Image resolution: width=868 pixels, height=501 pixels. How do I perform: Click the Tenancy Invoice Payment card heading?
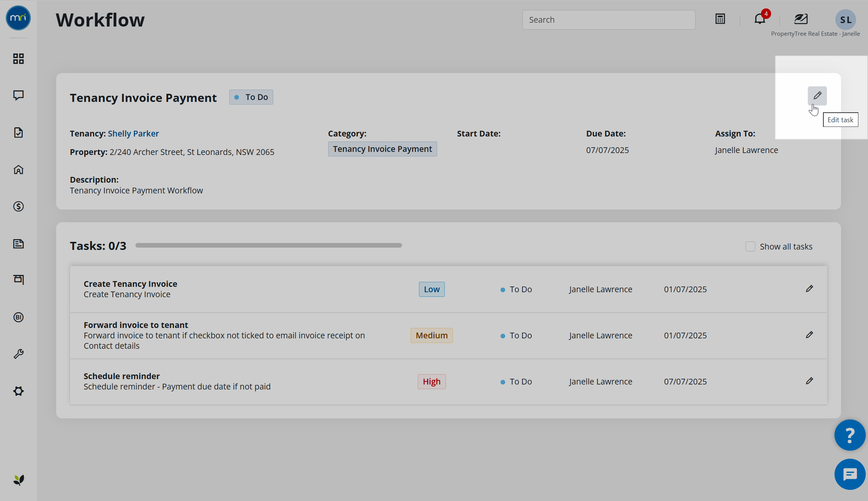pyautogui.click(x=143, y=98)
